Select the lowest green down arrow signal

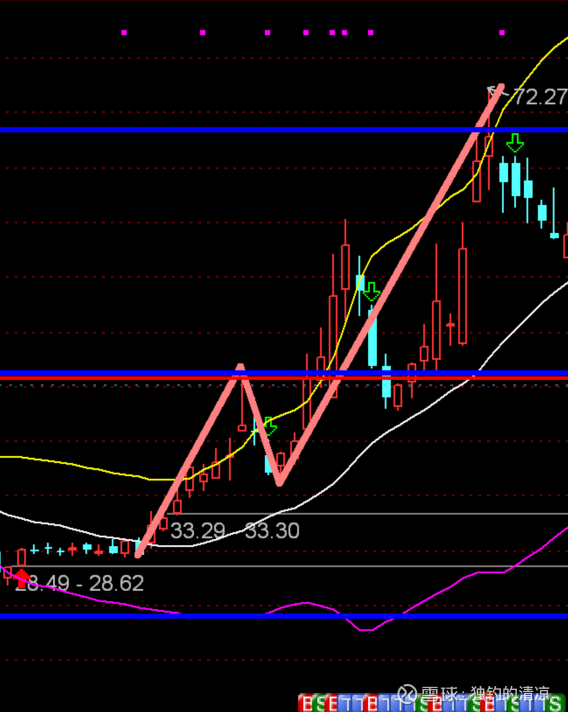270,426
